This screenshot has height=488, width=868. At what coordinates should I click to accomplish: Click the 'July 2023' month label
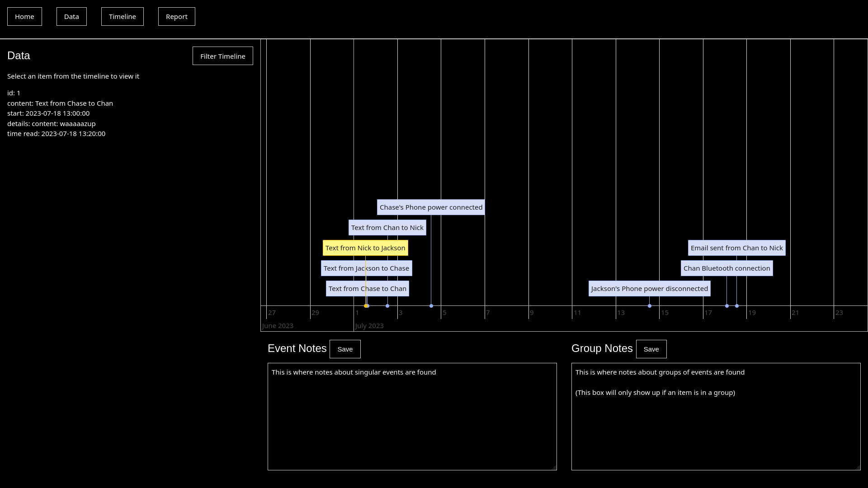pyautogui.click(x=369, y=326)
